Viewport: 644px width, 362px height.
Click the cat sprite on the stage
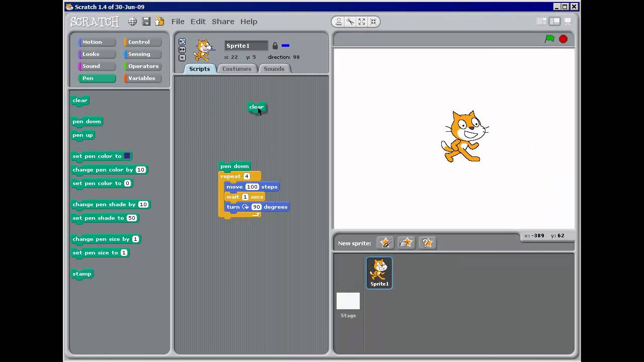coord(464,137)
